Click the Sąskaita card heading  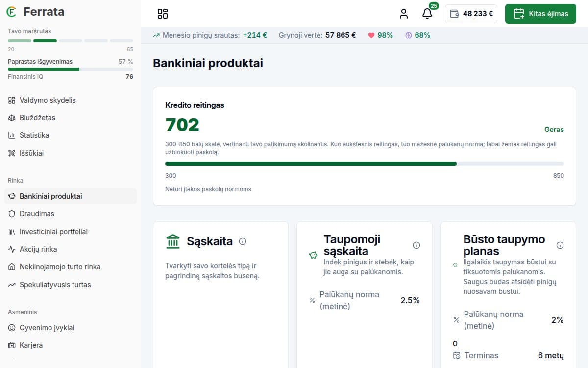(x=210, y=241)
